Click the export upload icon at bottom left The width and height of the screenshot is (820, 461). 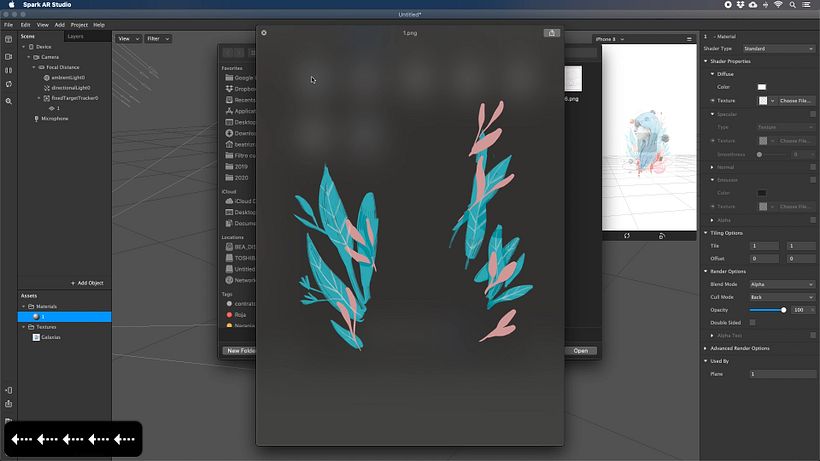[x=8, y=404]
